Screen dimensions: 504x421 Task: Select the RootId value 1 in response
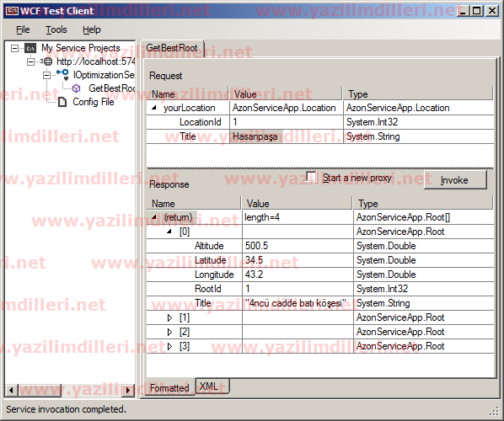coord(298,289)
